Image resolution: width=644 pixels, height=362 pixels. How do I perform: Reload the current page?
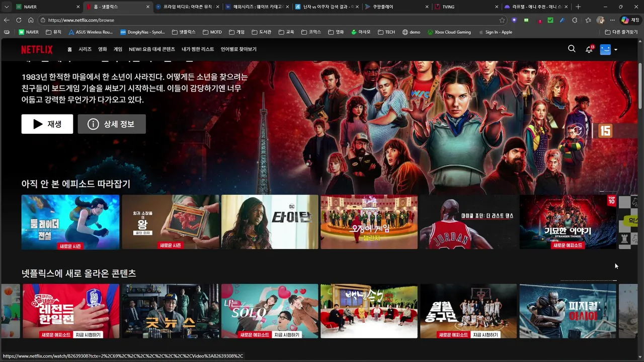(19, 20)
